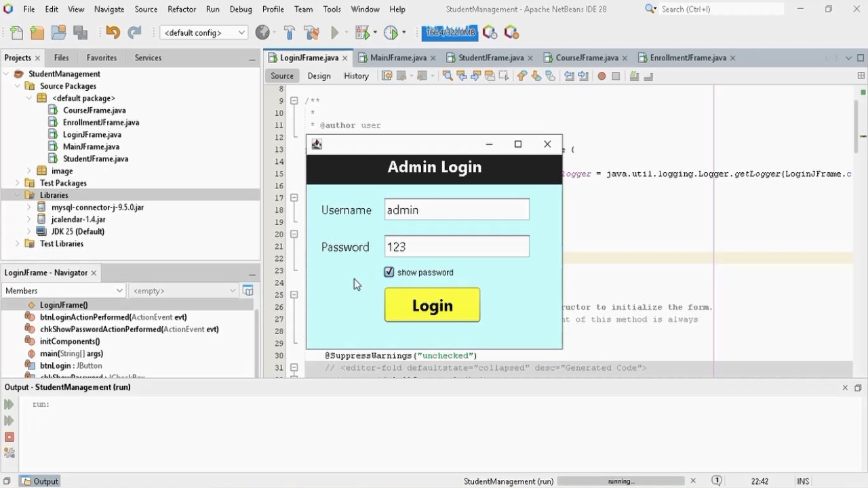Click the Profile Project toolbar icon
The image size is (868, 488).
coord(391,33)
